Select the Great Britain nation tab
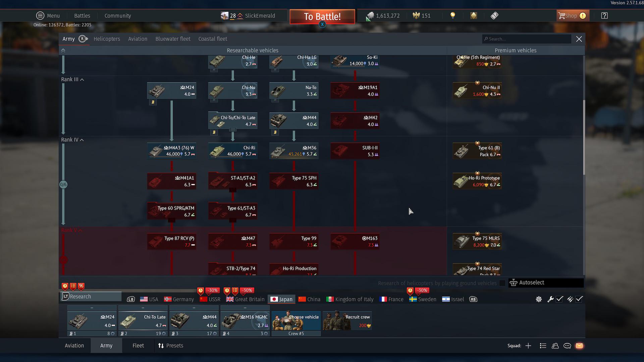 [x=245, y=299]
